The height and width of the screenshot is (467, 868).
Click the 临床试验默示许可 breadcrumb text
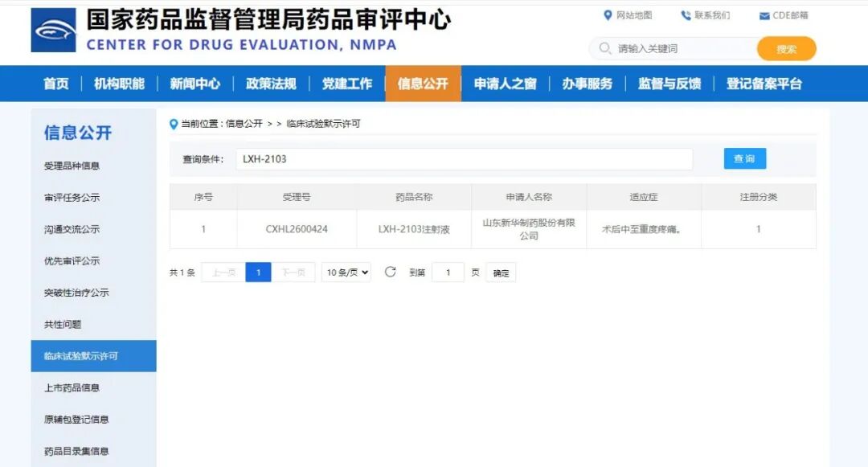pos(323,124)
